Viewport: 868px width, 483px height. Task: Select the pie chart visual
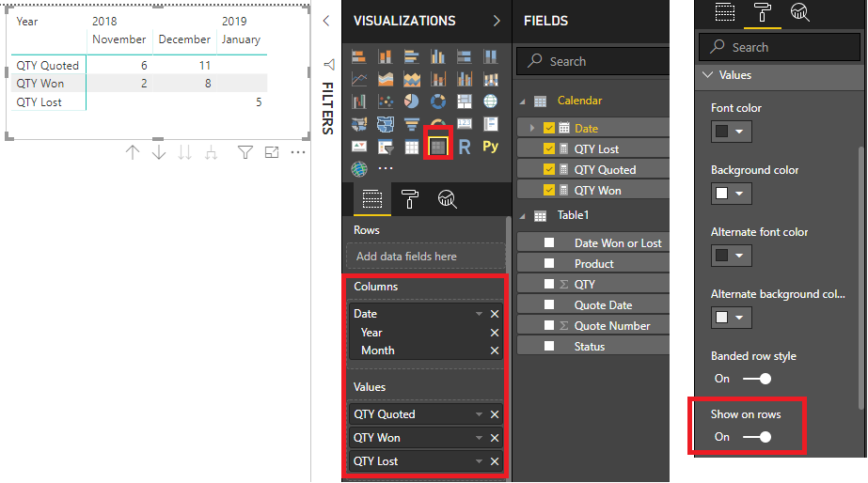pos(411,101)
